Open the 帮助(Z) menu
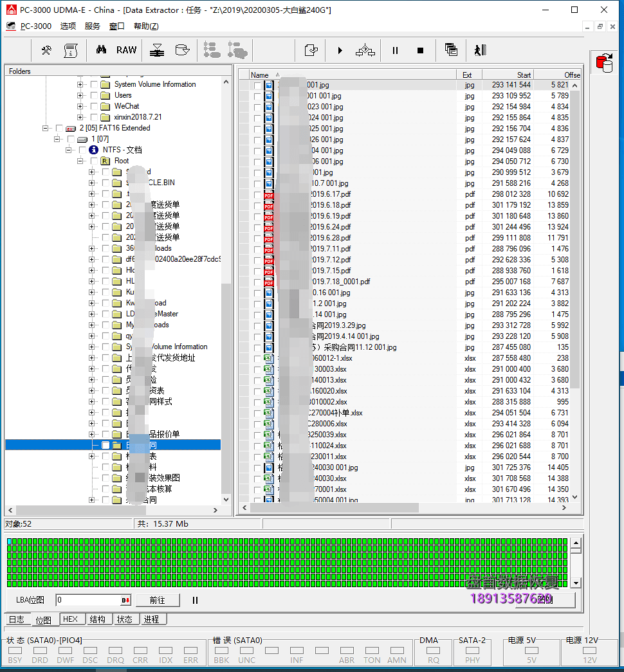Viewport: 624px width, 672px height. (146, 26)
